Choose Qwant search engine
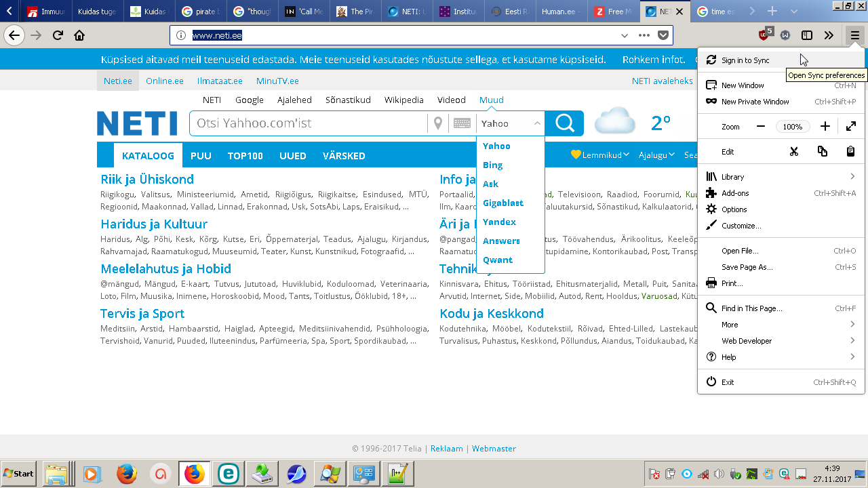This screenshot has height=488, width=868. (x=497, y=260)
